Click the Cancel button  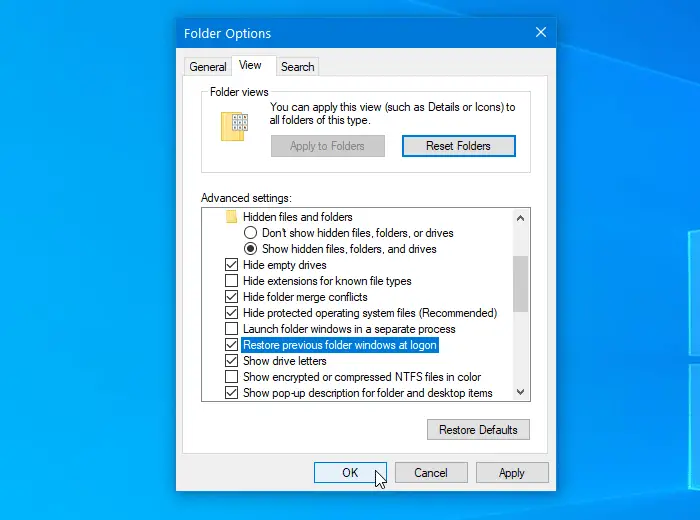pyautogui.click(x=431, y=473)
